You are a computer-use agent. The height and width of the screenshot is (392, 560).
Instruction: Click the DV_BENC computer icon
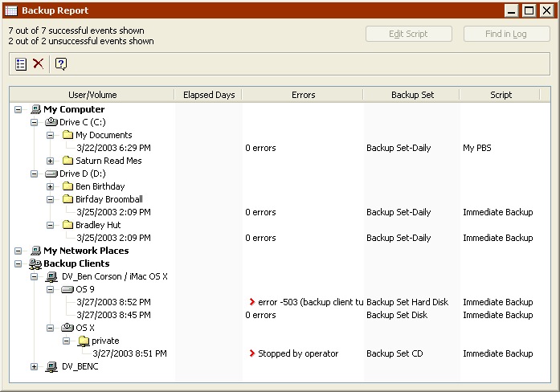tap(51, 366)
